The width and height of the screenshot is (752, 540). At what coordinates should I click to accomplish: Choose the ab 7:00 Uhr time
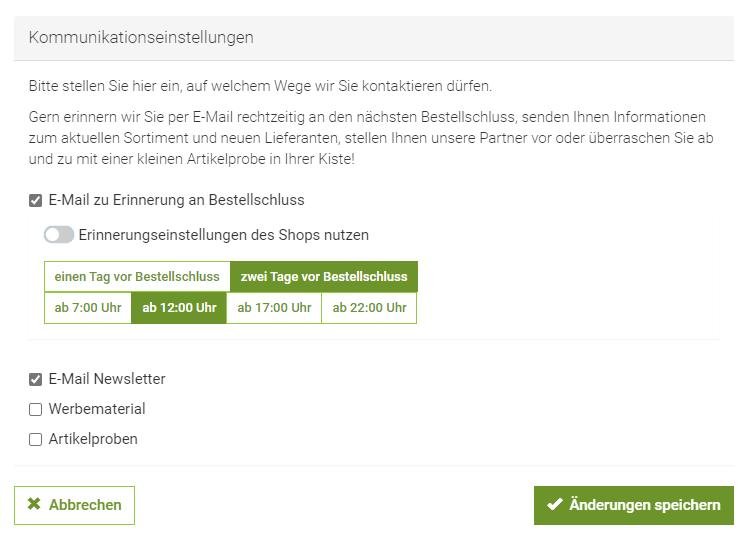(88, 308)
